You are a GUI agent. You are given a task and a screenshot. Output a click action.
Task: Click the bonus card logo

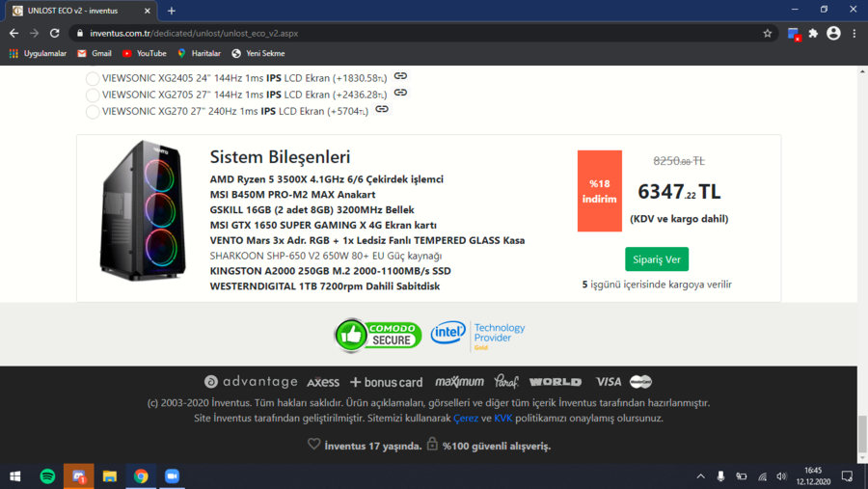pos(386,382)
